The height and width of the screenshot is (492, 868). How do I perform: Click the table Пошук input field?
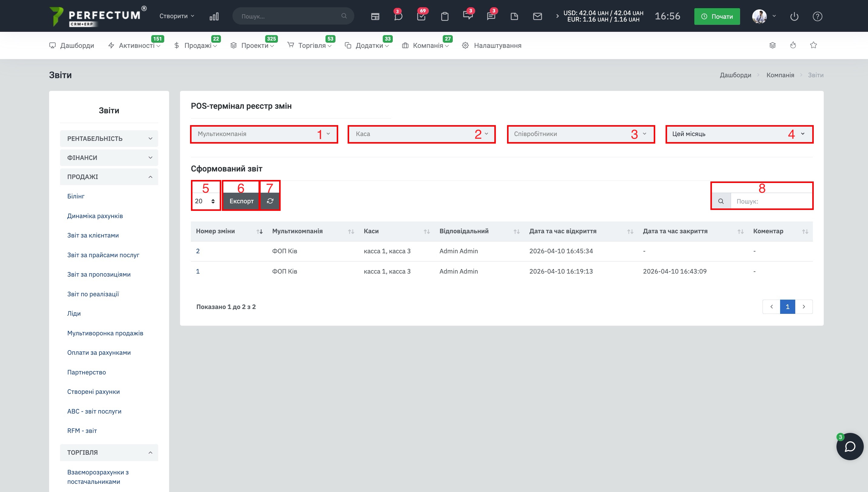pyautogui.click(x=771, y=201)
